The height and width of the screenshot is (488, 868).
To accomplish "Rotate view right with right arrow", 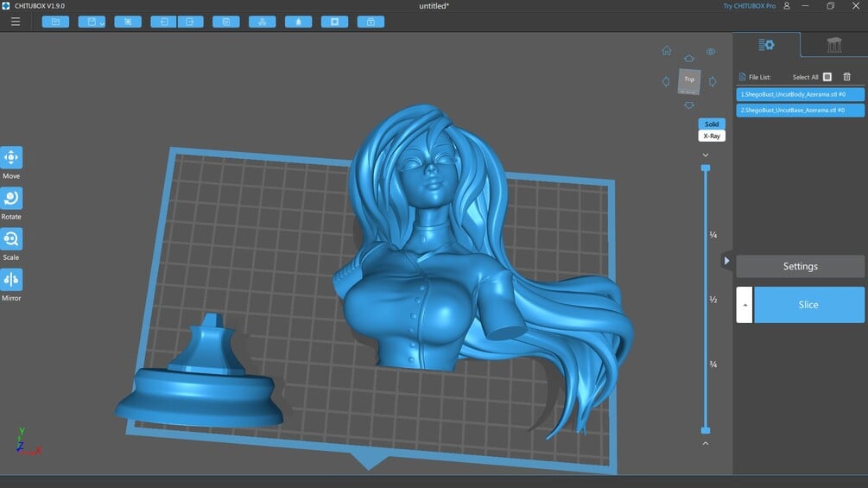I will point(713,81).
